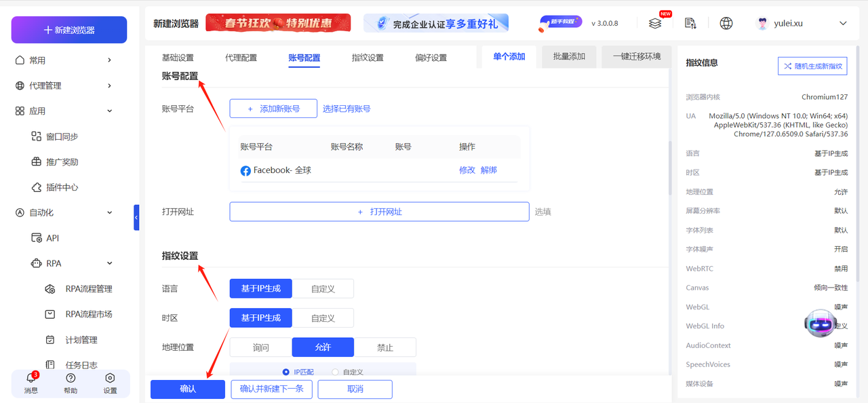点击顶部的导入导出文档图标
Viewport: 868px width, 403px height.
690,22
